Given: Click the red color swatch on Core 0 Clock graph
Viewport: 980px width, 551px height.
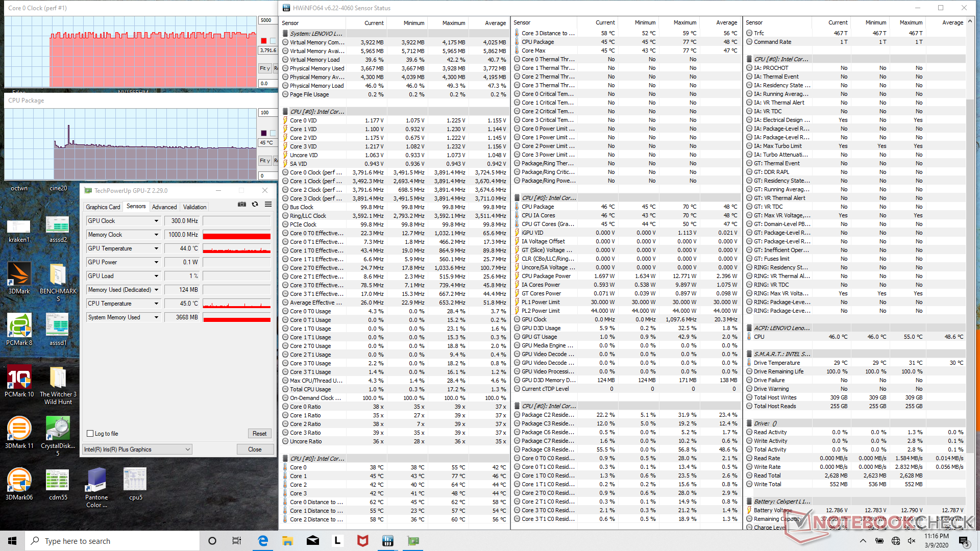Looking at the screenshot, I should (x=264, y=41).
